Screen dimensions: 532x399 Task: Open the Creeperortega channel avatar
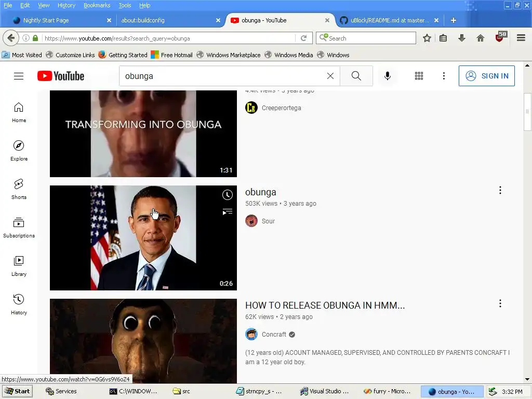tap(251, 108)
